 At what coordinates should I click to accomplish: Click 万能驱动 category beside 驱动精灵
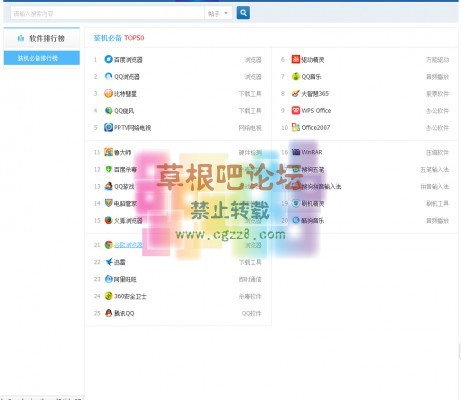pos(437,60)
